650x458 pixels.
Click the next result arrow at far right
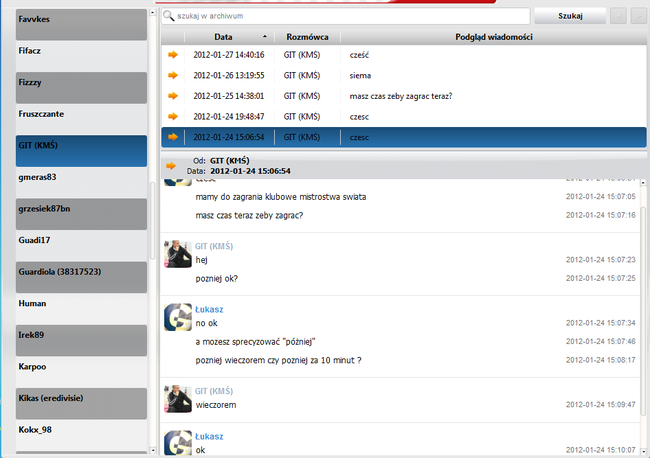pyautogui.click(x=639, y=16)
